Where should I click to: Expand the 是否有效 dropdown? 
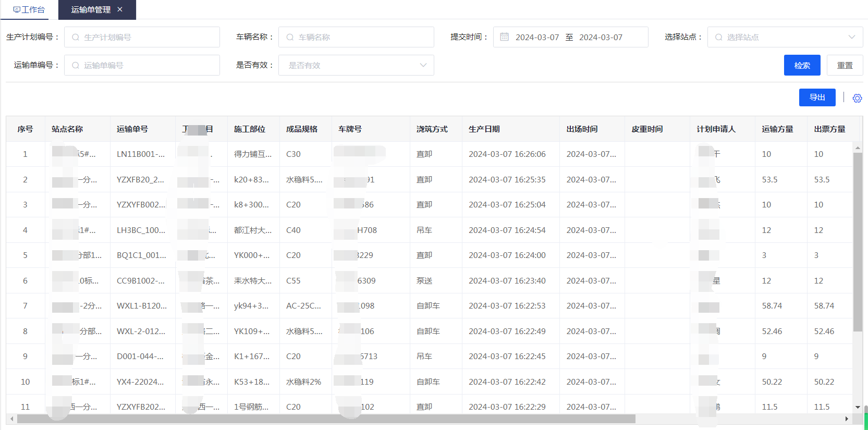(356, 65)
